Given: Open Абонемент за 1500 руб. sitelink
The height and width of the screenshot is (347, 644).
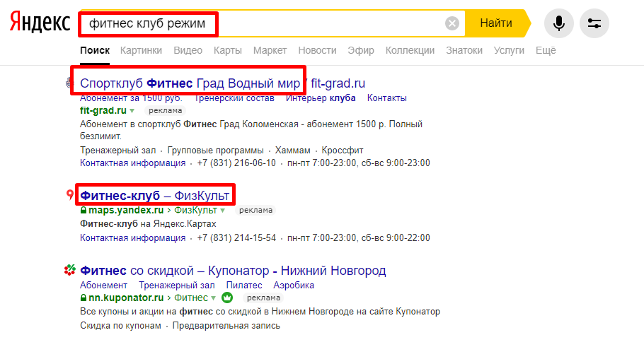Looking at the screenshot, I should click(x=131, y=98).
